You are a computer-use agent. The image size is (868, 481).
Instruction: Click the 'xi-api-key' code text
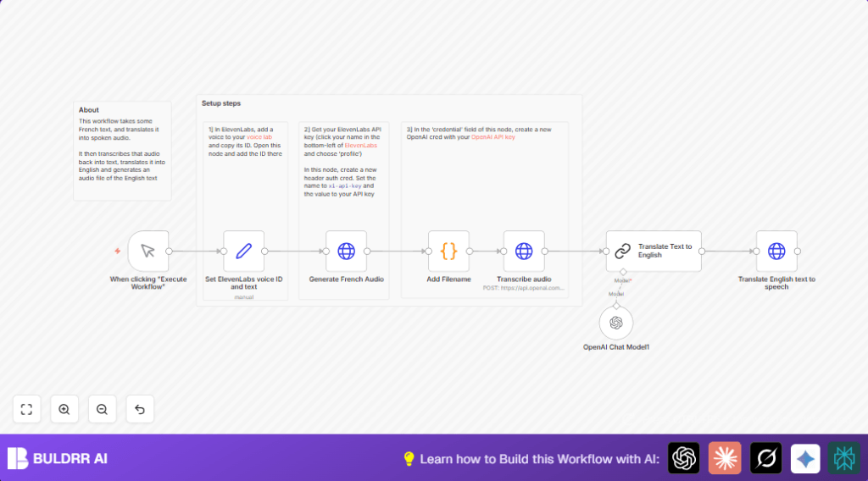pos(345,186)
